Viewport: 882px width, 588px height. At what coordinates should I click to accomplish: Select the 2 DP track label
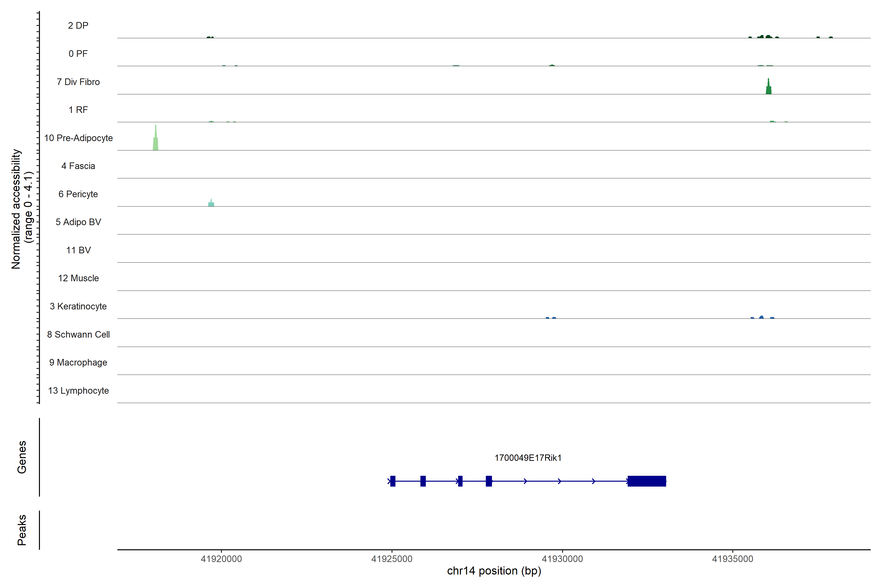coord(78,25)
